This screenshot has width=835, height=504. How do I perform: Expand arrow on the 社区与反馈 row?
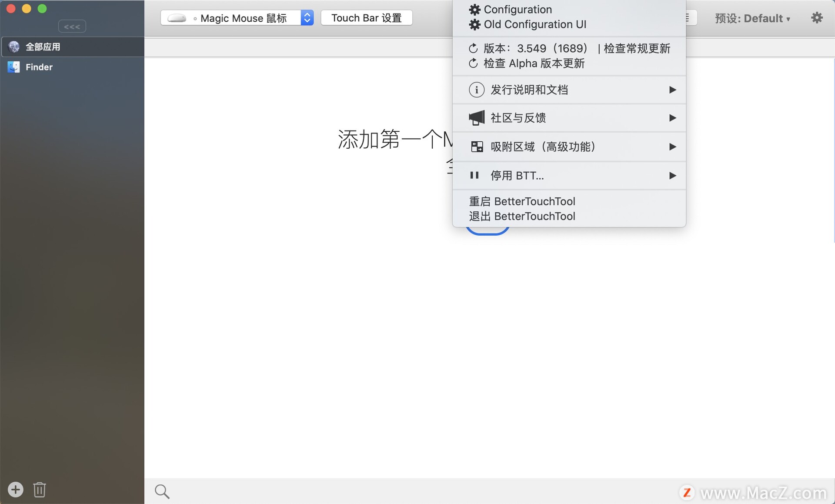672,118
